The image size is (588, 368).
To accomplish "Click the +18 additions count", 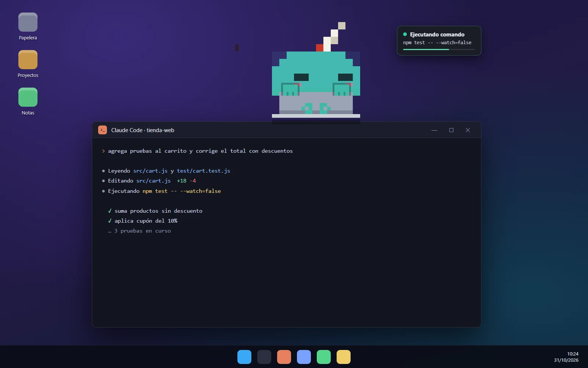I will pos(182,181).
